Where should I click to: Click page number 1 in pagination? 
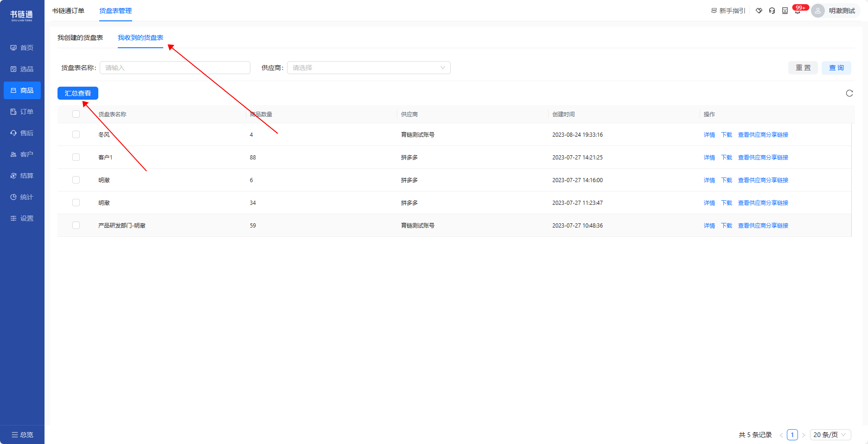[x=792, y=435]
